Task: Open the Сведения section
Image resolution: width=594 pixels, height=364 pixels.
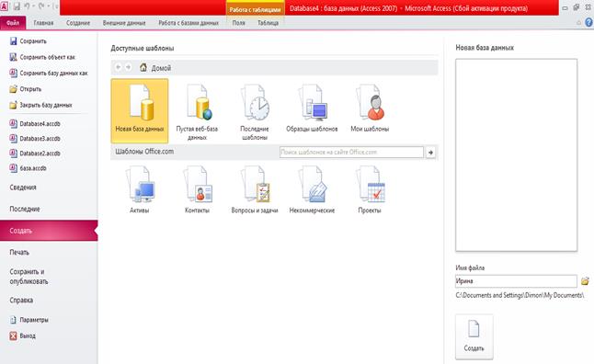Action: click(x=23, y=188)
